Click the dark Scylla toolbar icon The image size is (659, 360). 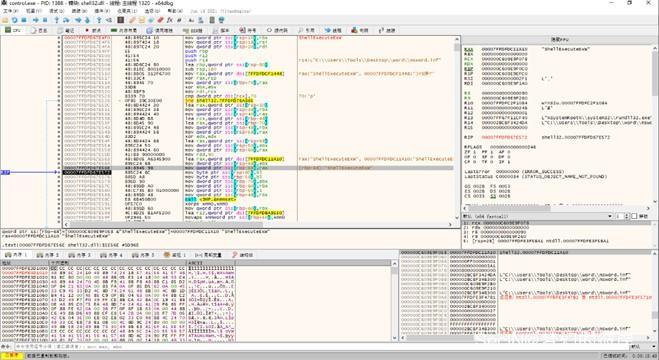[x=121, y=20]
